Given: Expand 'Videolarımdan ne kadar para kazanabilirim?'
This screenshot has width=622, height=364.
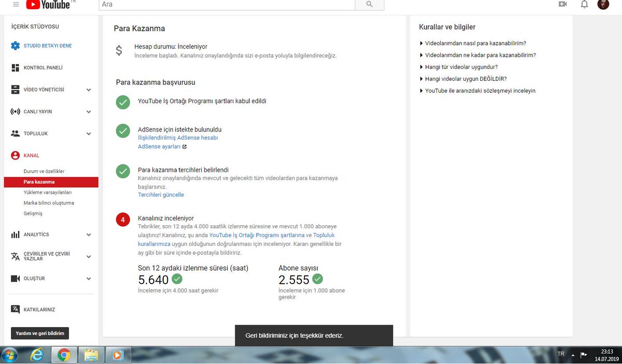Looking at the screenshot, I should pos(477,55).
